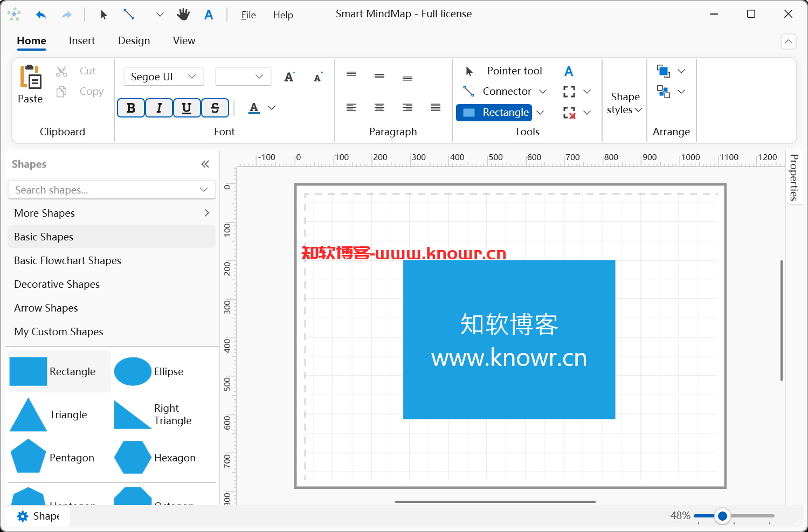
Task: Select Basic Flowchart Shapes category
Action: point(112,260)
